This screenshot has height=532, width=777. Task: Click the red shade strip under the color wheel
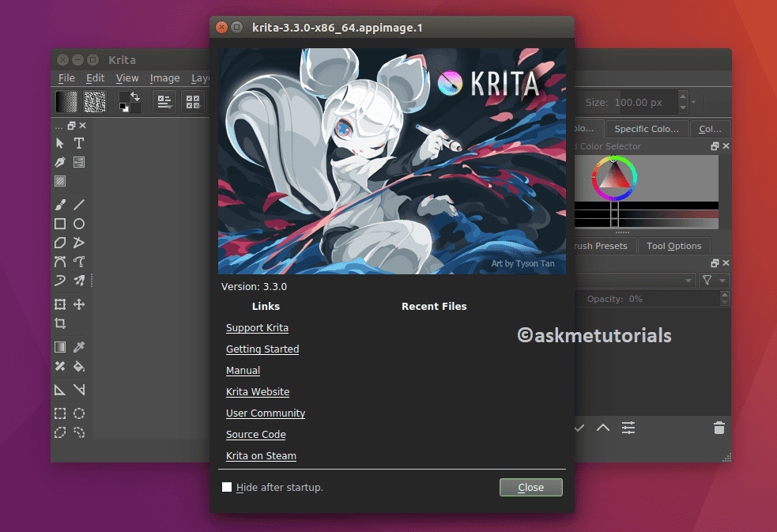647,214
